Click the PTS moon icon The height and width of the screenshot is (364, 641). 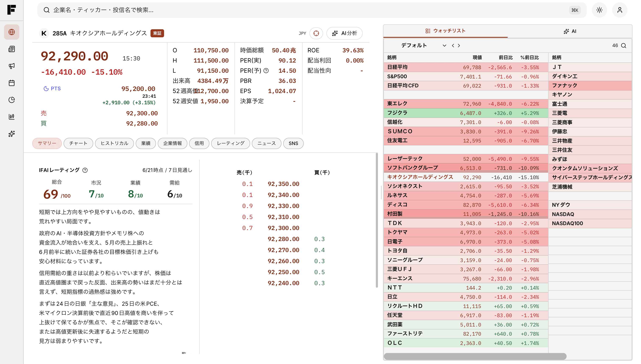(x=46, y=88)
